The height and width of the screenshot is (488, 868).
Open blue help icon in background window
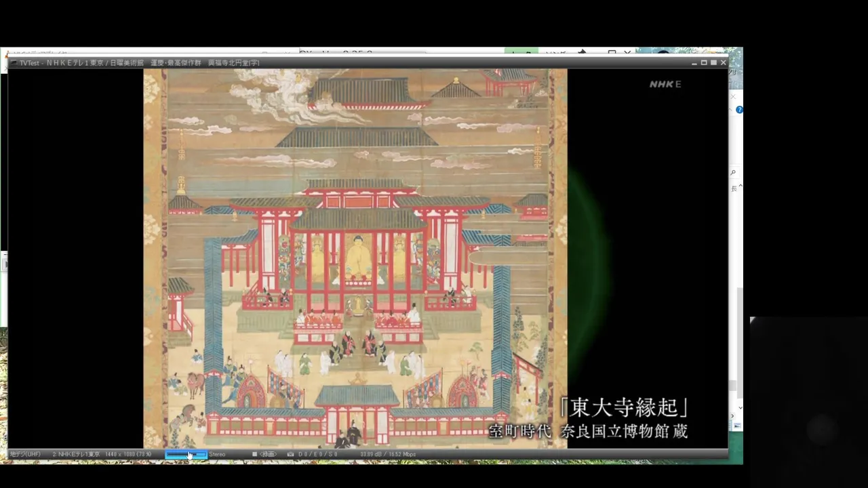click(739, 110)
